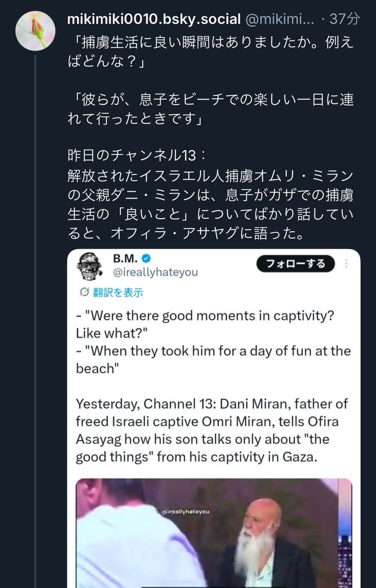Click the blue verified badge beside B.M.

click(146, 259)
